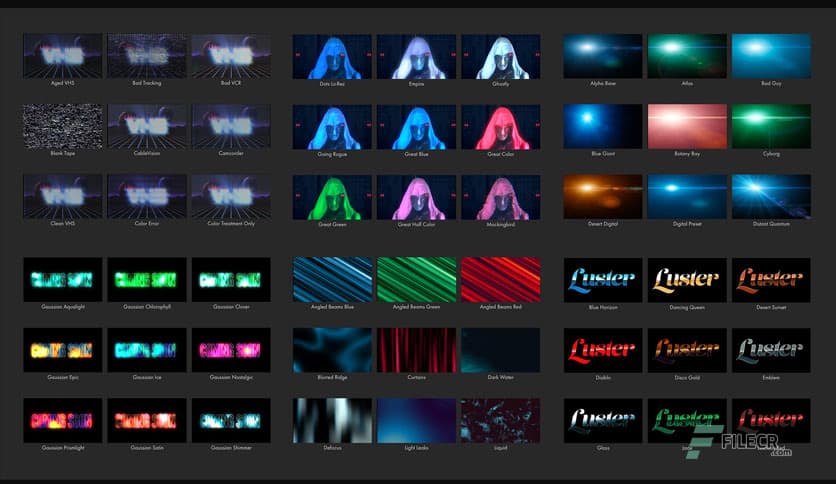Screen dimensions: 836x484
Task: Select the Dark Water background
Action: 501,350
